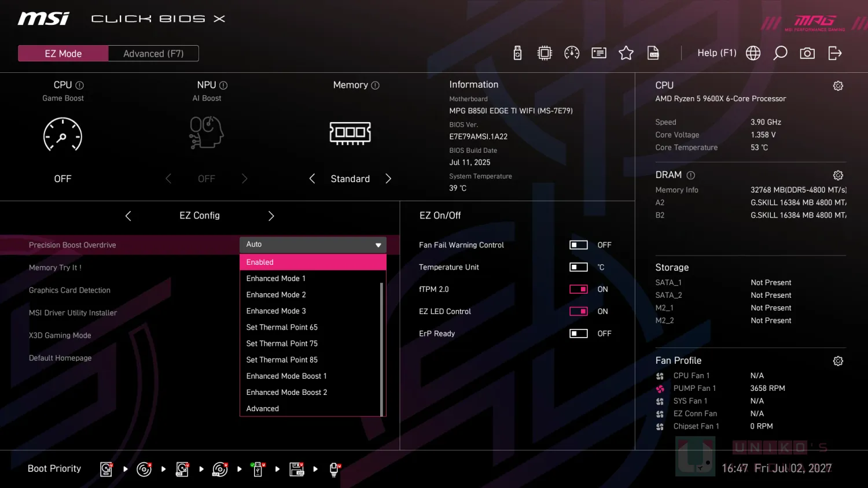Select the first hard disk boot priority icon
This screenshot has height=488, width=868.
[106, 469]
